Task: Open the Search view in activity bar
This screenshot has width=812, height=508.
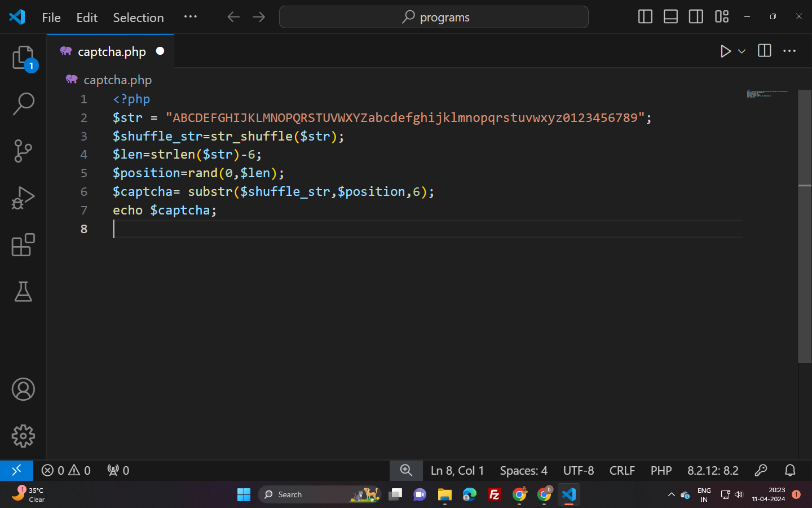Action: pos(23,104)
